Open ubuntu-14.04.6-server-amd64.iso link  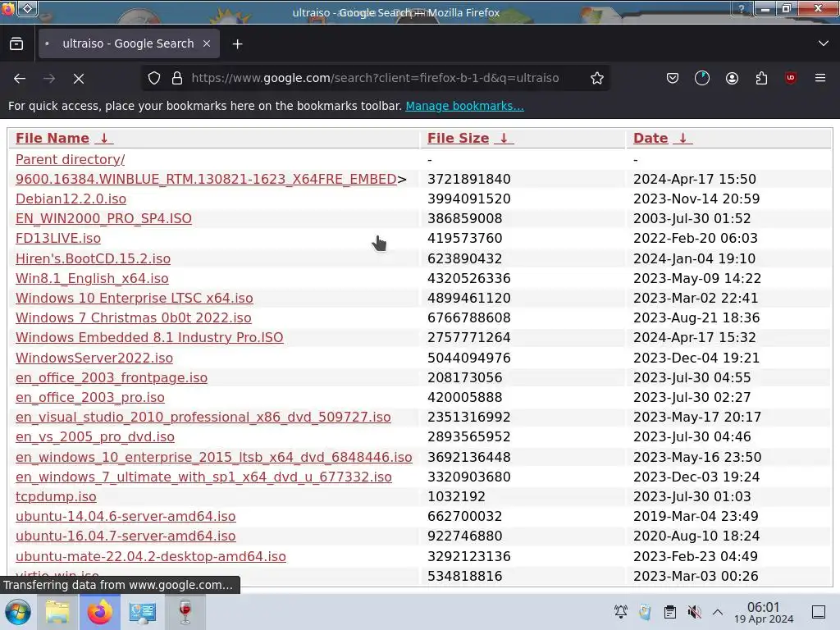[126, 517]
